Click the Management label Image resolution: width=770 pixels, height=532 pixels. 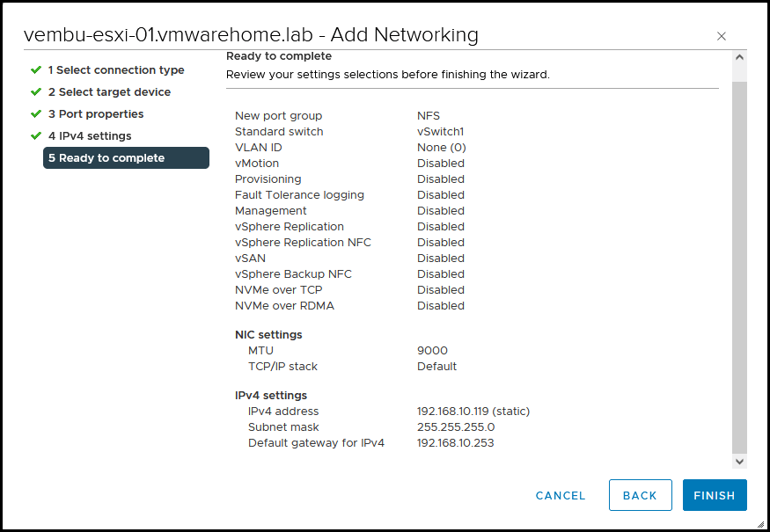(x=270, y=210)
